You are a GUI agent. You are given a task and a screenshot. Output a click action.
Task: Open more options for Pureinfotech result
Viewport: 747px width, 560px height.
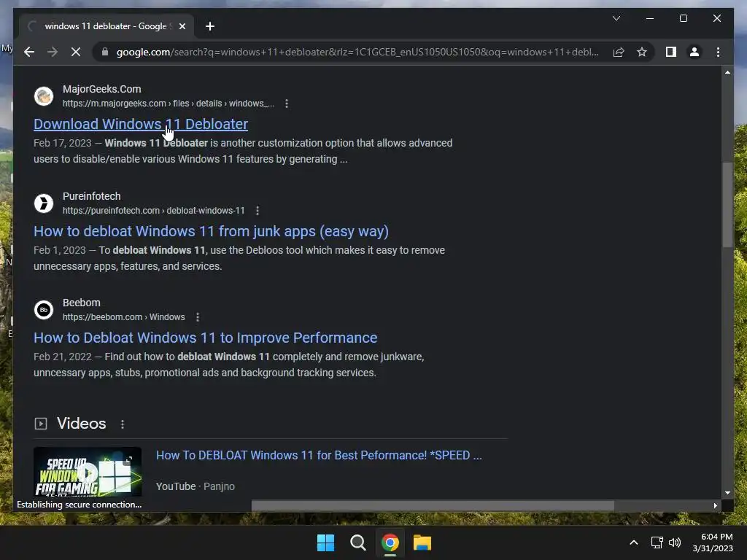click(258, 211)
